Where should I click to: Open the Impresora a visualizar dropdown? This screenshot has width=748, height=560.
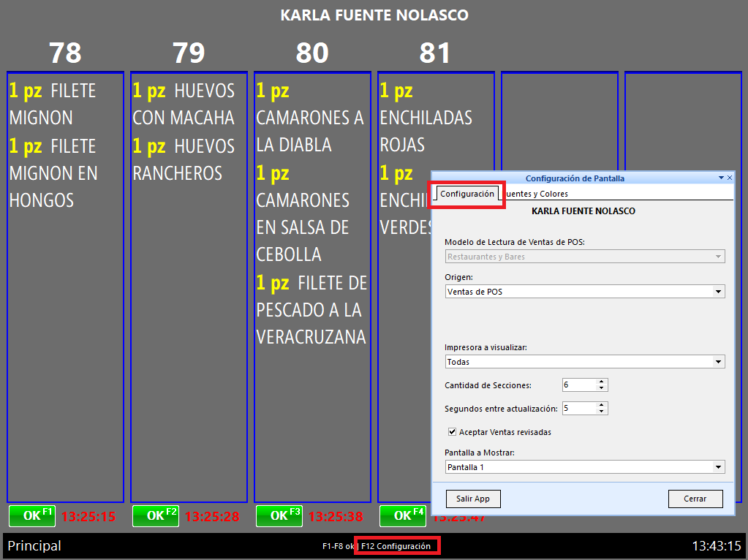point(719,361)
